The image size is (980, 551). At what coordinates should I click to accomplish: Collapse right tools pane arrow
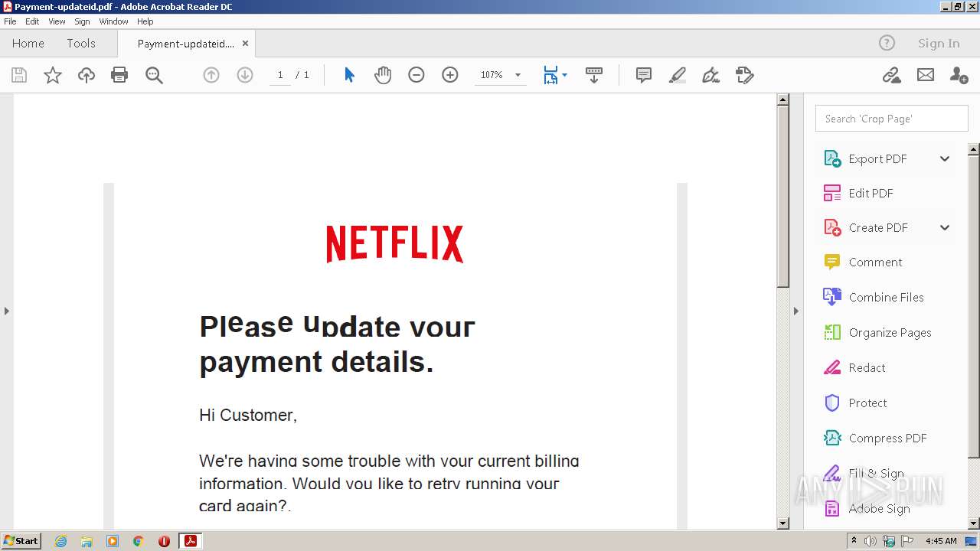(x=795, y=311)
